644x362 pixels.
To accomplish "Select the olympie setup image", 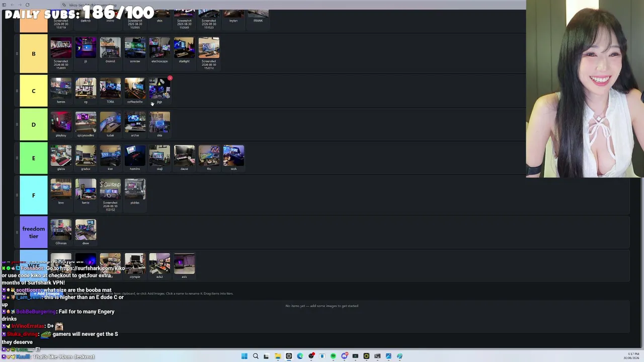I will tap(135, 263).
